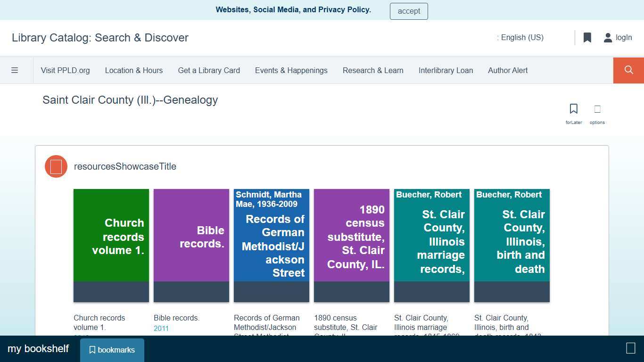
Task: Toggle the square selector in the bottom-right bar
Action: [630, 348]
